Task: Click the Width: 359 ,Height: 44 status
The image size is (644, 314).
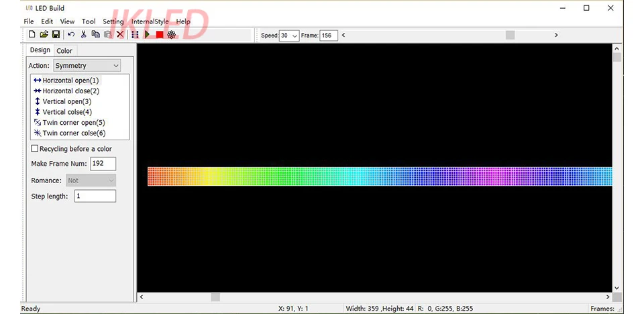Action: (x=380, y=309)
